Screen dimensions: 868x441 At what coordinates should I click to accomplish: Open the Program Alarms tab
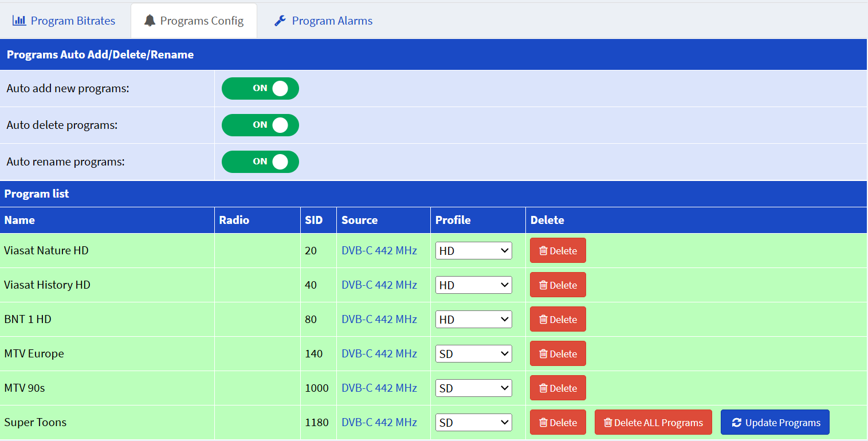click(323, 21)
